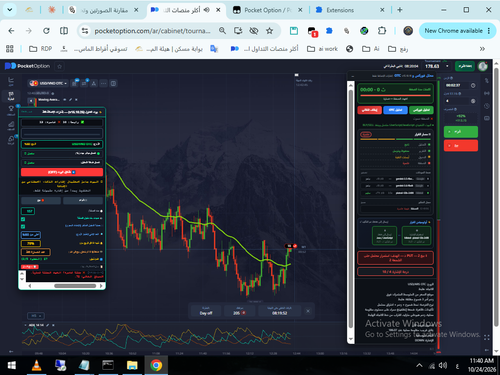Open the RDP bookmarks folder

click(41, 49)
